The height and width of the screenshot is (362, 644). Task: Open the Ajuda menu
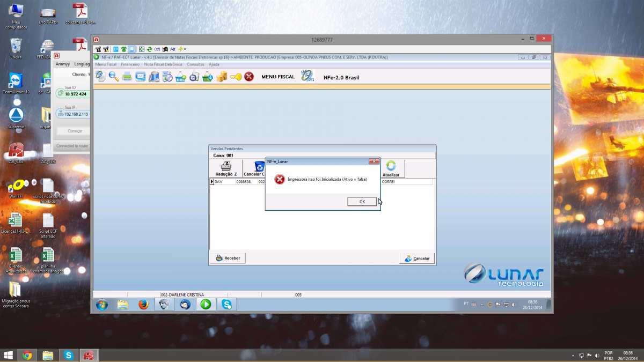tap(214, 64)
